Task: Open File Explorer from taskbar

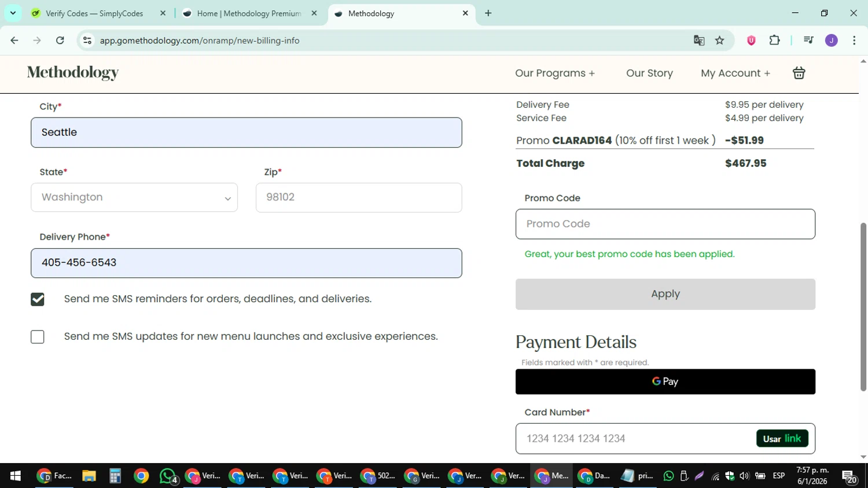Action: tap(89, 476)
